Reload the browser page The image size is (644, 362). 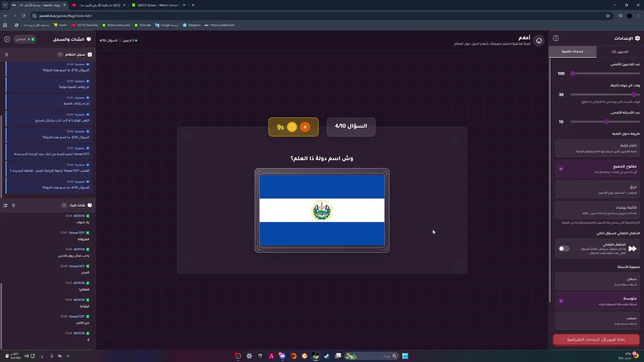(23, 16)
